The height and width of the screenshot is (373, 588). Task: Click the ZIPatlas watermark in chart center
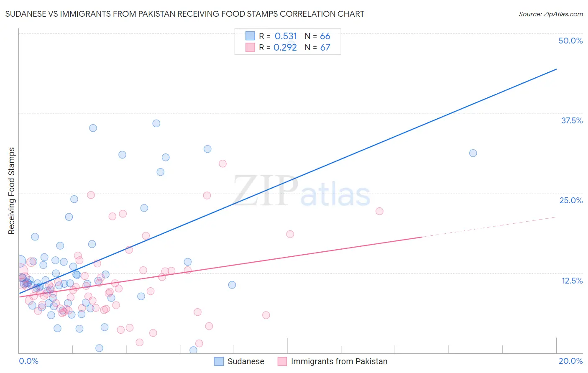302,192
